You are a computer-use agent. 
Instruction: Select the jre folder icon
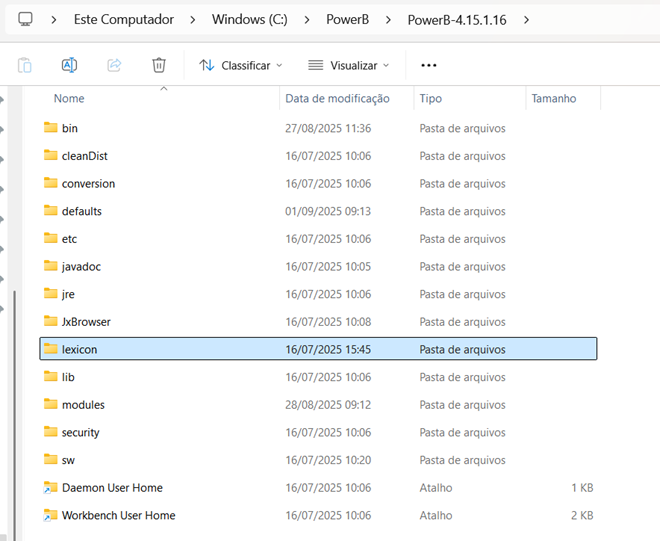point(51,293)
